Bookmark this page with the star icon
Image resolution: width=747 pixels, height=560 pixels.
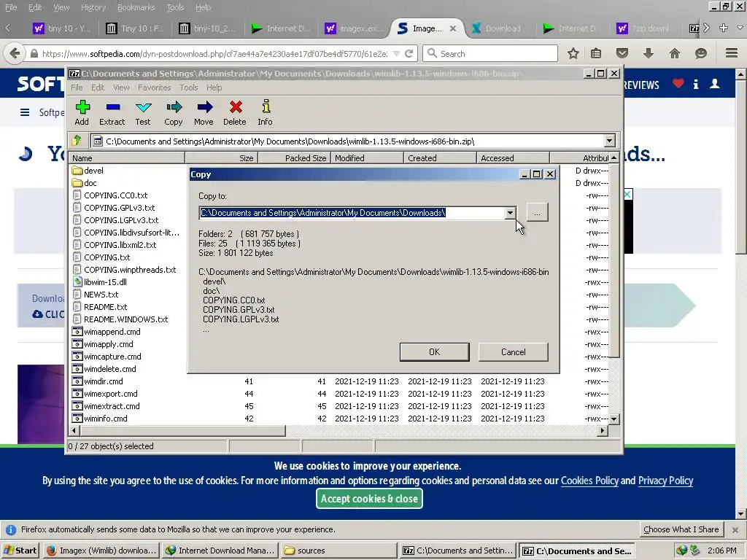573,53
